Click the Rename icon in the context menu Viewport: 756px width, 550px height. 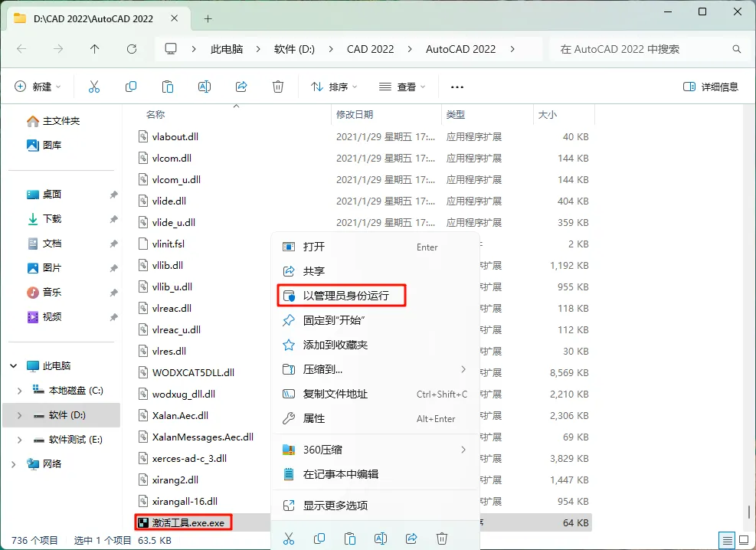point(381,539)
